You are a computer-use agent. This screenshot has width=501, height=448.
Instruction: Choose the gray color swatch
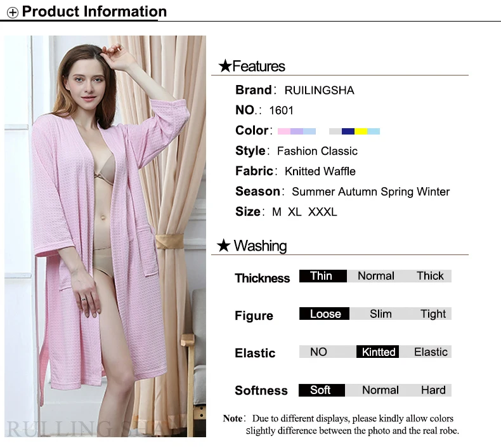point(335,131)
